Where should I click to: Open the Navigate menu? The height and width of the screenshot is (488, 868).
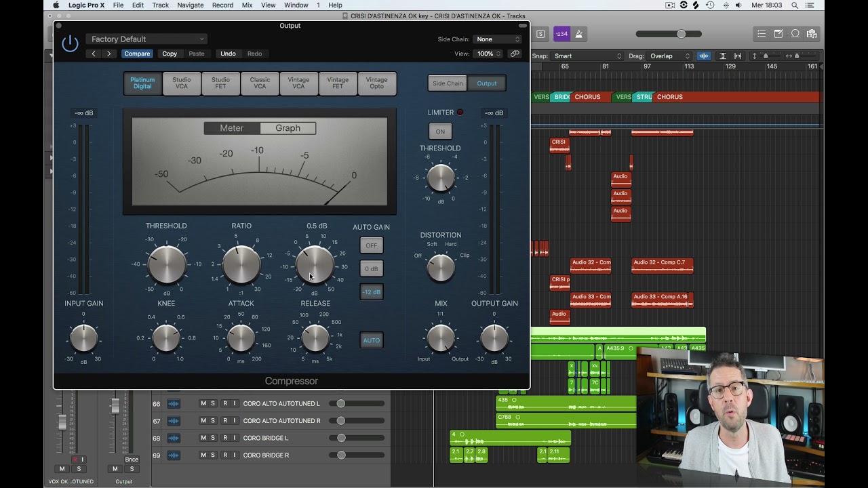point(190,5)
